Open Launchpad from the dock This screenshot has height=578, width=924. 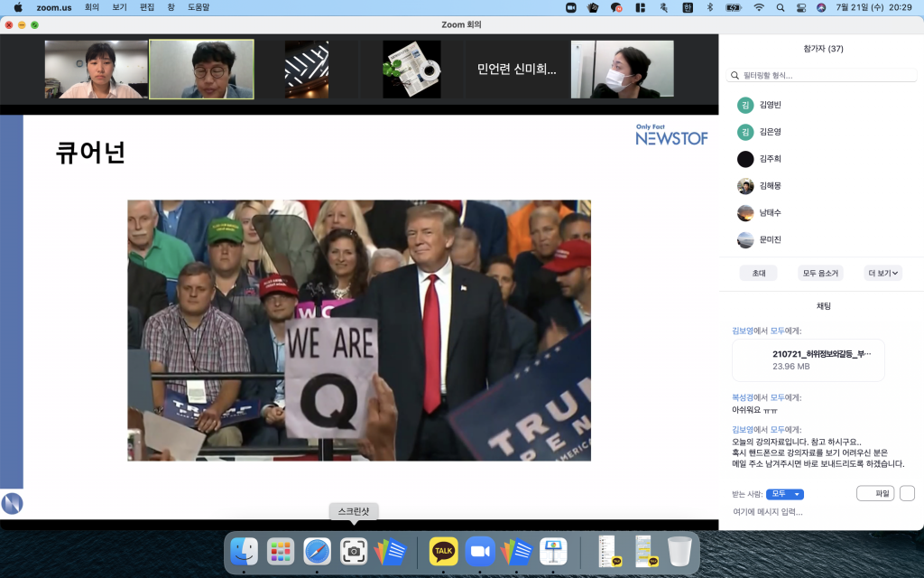281,551
